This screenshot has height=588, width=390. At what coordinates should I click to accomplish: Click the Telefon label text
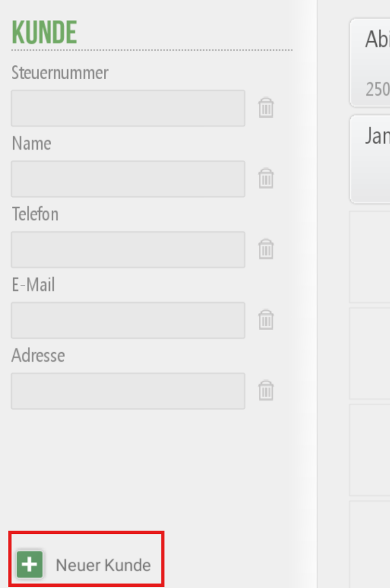click(x=35, y=214)
